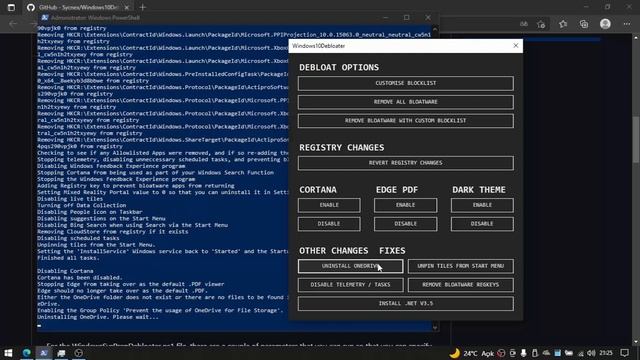Click Disable under Edge PDF
Image resolution: width=640 pixels, height=360 pixels.
[x=405, y=224]
